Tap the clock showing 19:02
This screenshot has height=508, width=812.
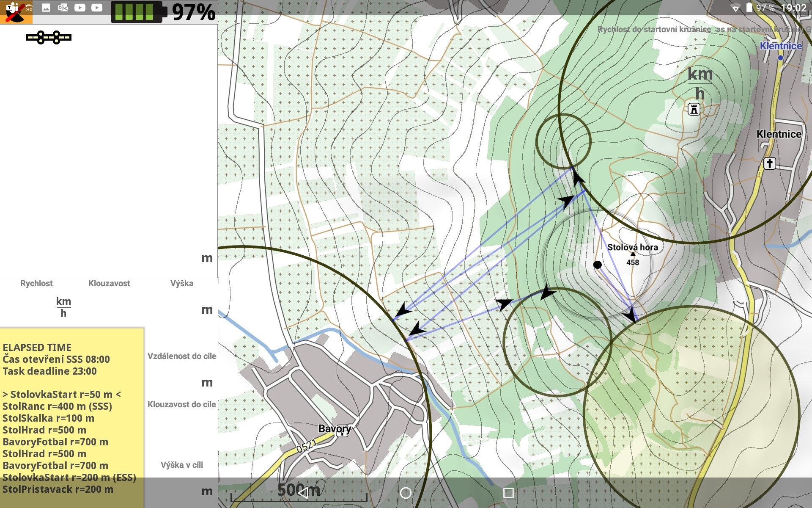[794, 8]
